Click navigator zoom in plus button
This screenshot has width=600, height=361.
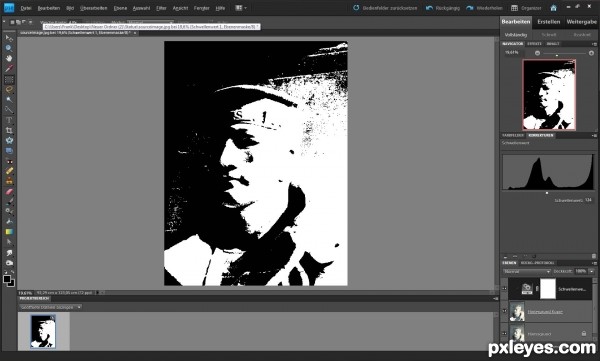(x=591, y=53)
